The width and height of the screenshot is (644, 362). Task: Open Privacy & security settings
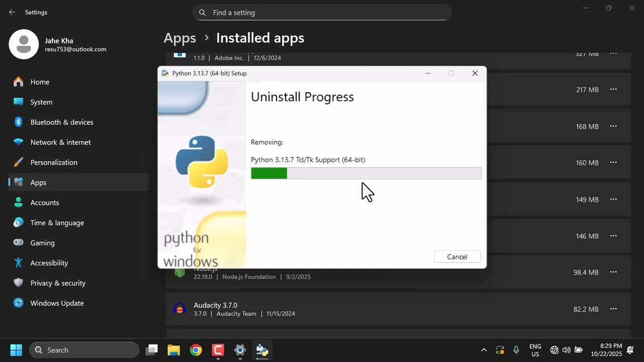[x=78, y=283]
